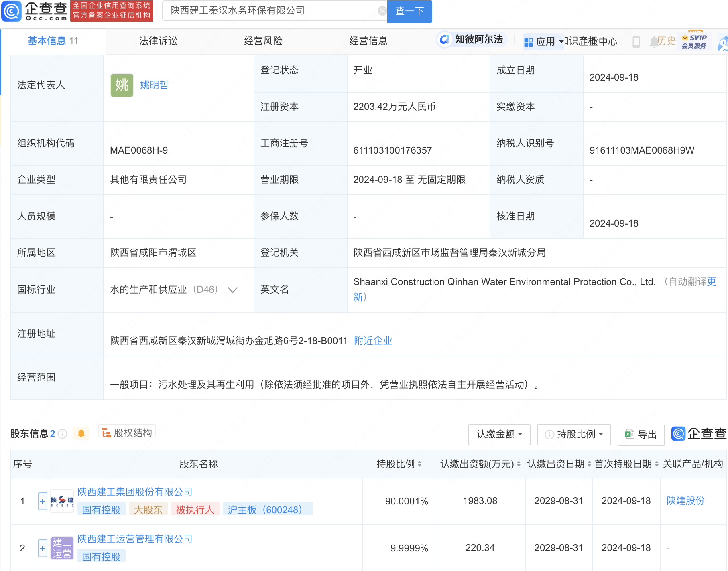Click the 沪主板（600248）tag

[x=268, y=510]
